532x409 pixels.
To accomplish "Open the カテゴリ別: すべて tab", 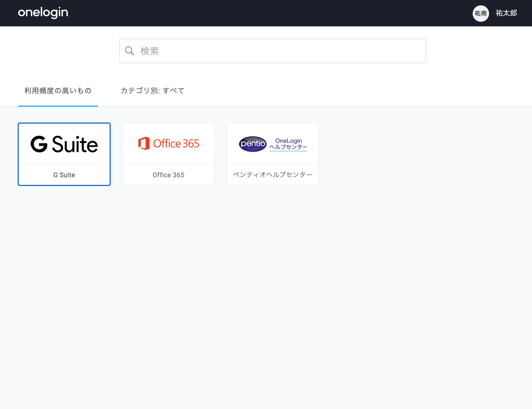I will tap(153, 90).
